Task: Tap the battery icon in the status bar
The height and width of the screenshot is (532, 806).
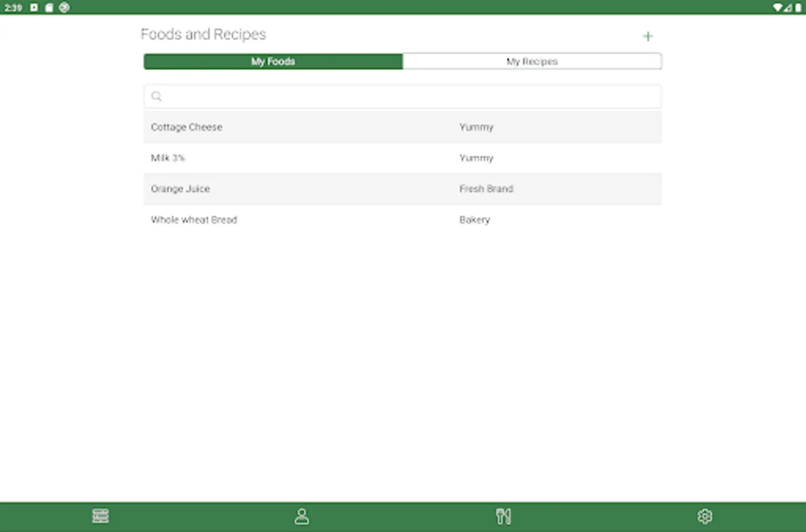Action: [x=798, y=8]
